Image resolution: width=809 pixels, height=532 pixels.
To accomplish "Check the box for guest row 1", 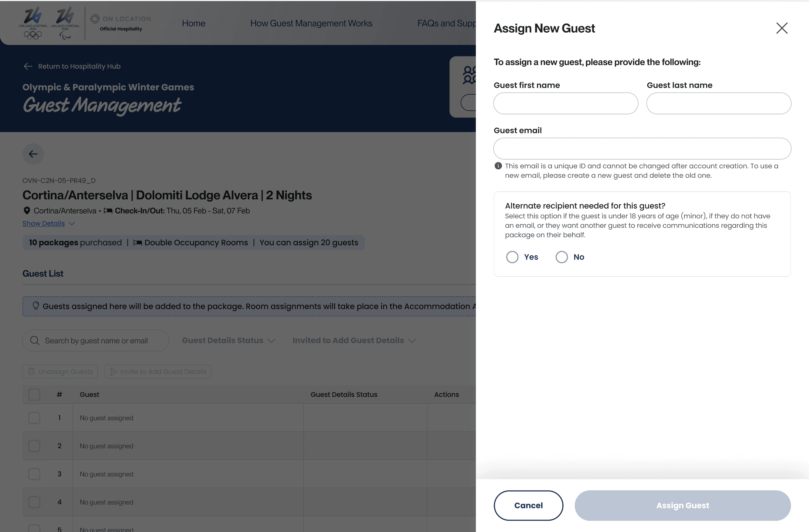I will (x=34, y=418).
